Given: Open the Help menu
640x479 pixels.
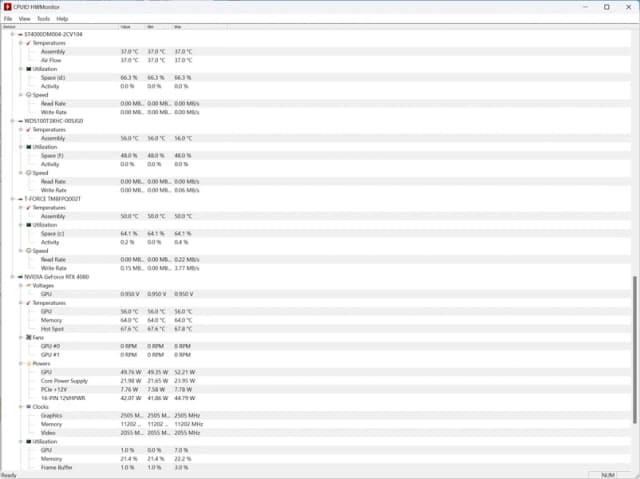Looking at the screenshot, I should click(x=62, y=19).
